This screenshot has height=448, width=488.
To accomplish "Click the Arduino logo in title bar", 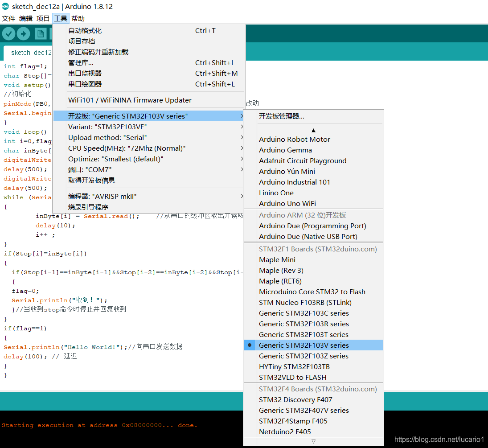I will click(x=5, y=6).
